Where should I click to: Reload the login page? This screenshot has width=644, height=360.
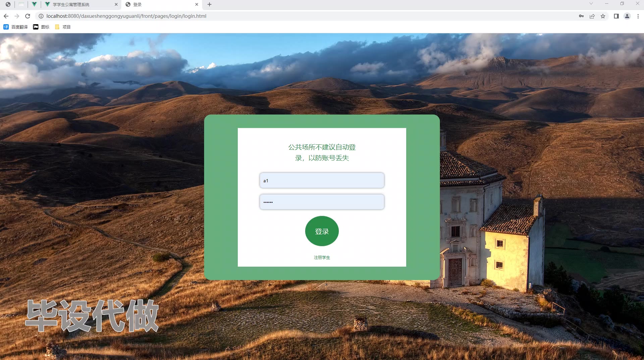tap(28, 16)
